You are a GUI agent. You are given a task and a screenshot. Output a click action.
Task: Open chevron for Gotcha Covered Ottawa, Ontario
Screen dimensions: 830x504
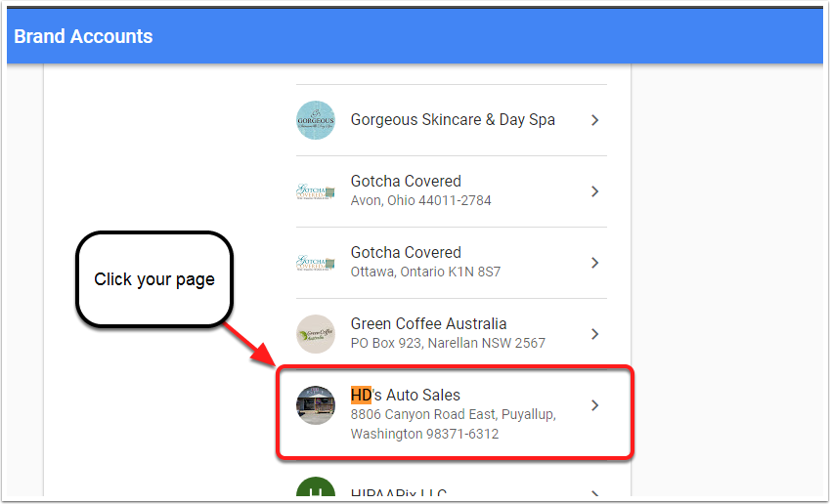595,263
